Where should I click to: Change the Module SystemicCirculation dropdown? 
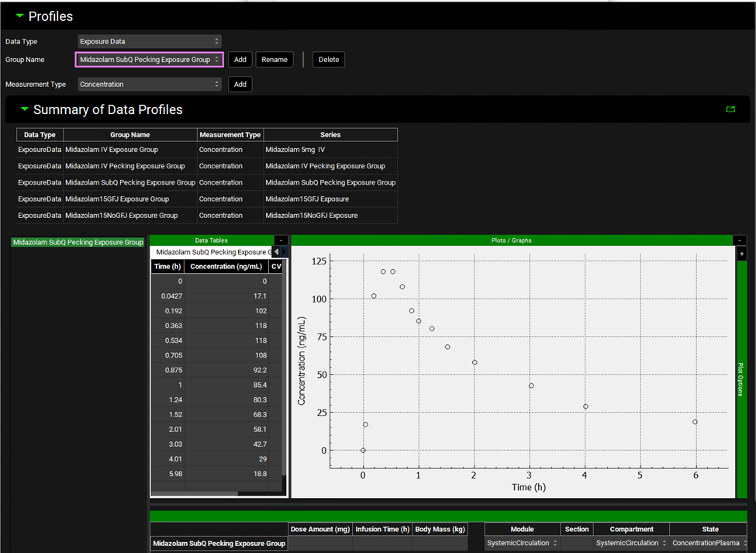coord(523,543)
